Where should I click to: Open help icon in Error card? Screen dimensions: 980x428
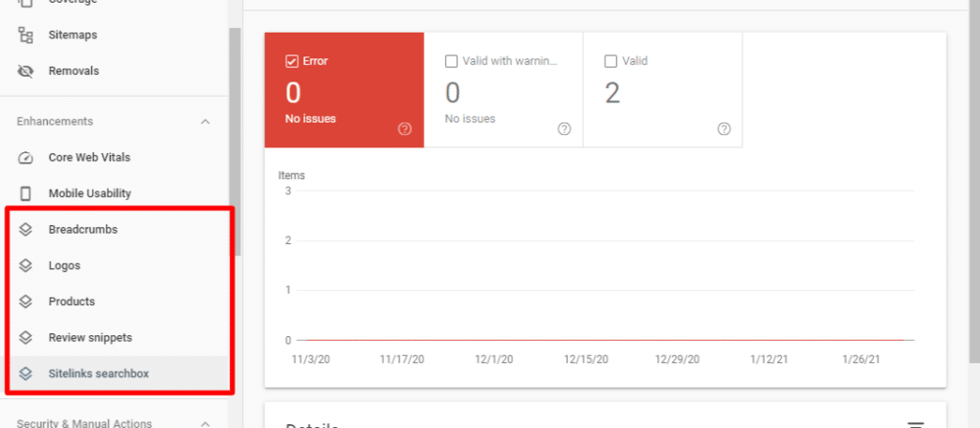point(405,129)
